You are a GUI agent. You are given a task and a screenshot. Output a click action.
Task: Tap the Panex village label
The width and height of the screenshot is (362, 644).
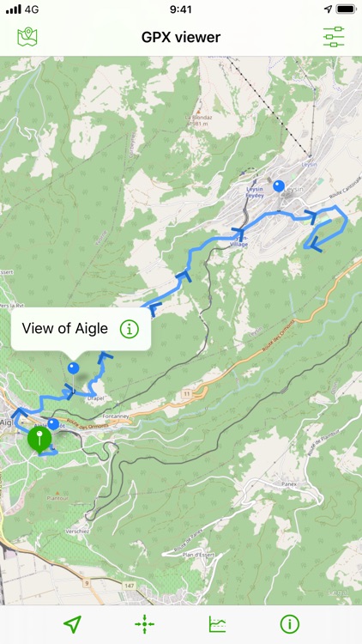(289, 484)
